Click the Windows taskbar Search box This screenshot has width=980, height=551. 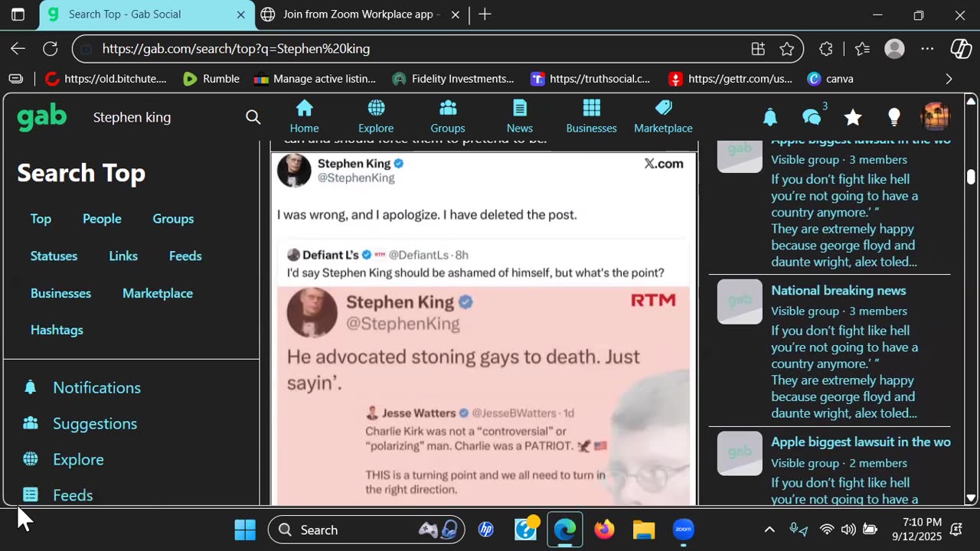(x=366, y=530)
